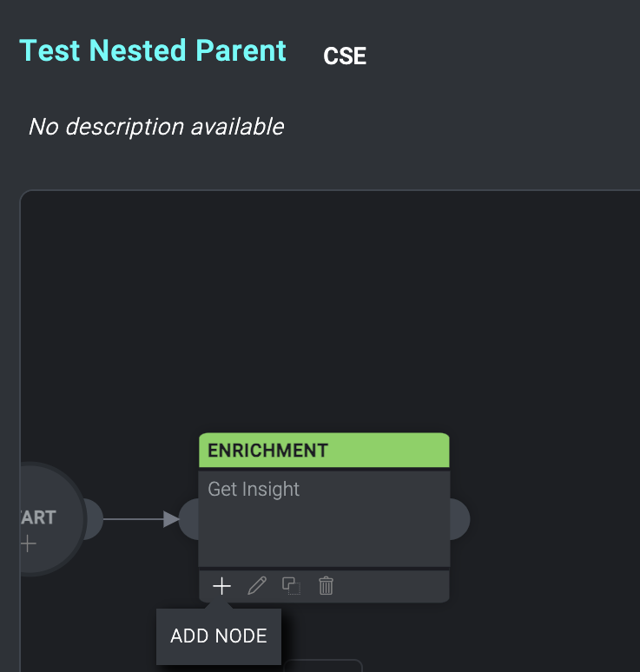Click the pencil edit icon on Enrichment node
Viewport: 640px width, 672px height.
tap(256, 586)
